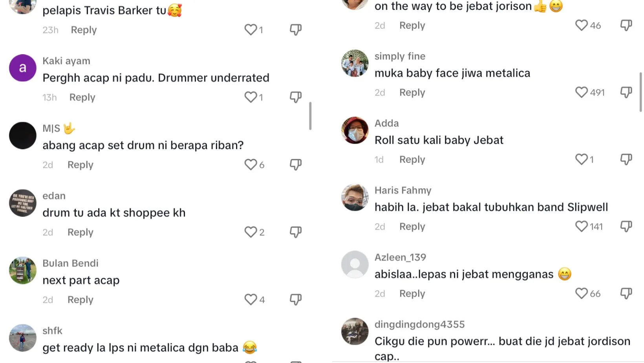Click the right comments scrollbar
The width and height of the screenshot is (644, 363).
point(641,92)
